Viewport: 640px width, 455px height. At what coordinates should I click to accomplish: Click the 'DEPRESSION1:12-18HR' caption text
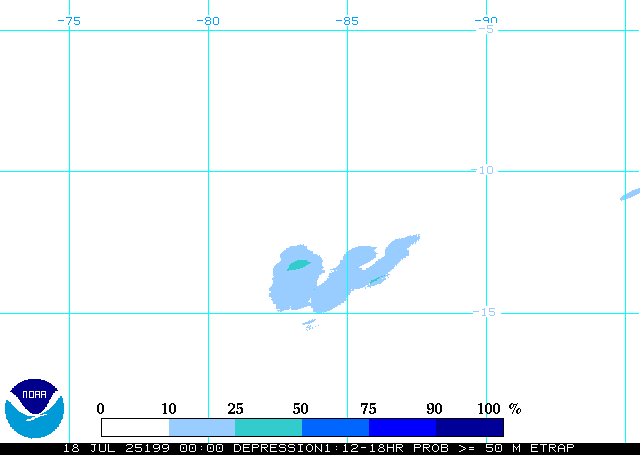tap(318, 448)
